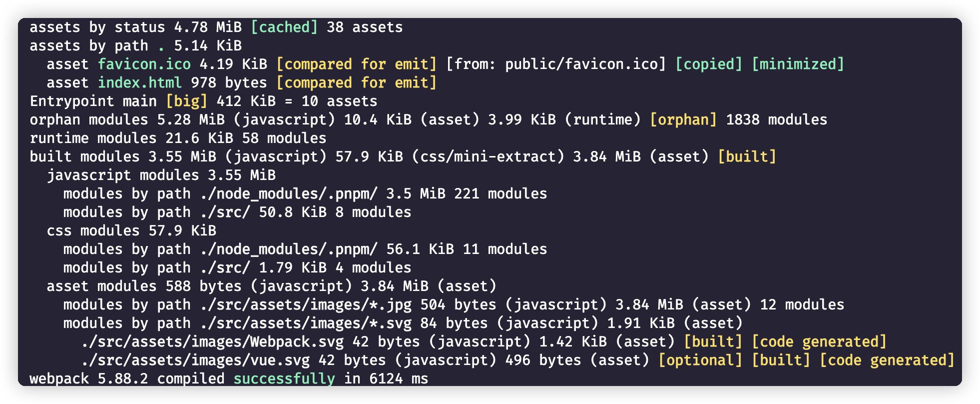
Task: Click the [big] warning tag
Action: point(186,101)
